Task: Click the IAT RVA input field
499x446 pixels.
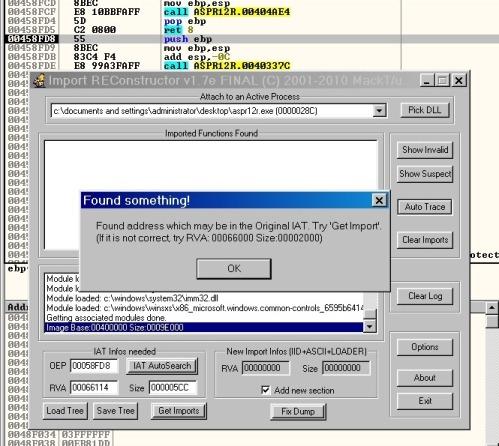Action: (94, 387)
